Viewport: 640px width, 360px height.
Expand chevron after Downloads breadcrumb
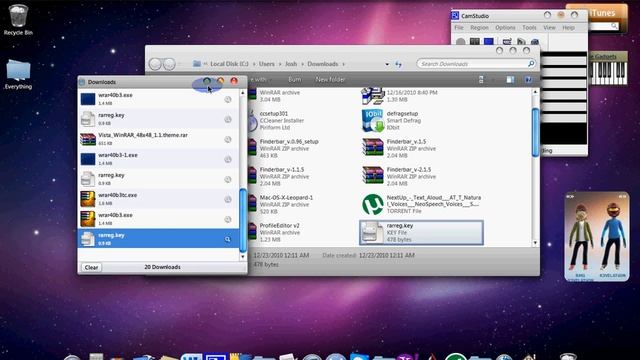point(344,64)
